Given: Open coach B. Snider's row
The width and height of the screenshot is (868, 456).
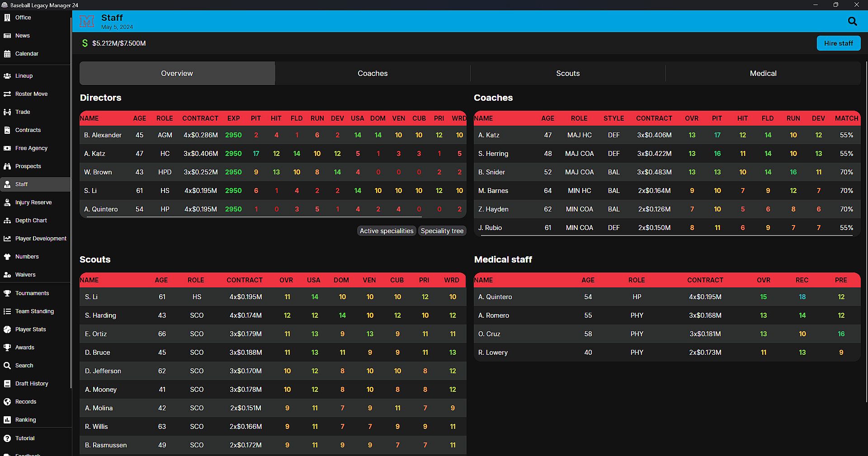Looking at the screenshot, I should 667,172.
